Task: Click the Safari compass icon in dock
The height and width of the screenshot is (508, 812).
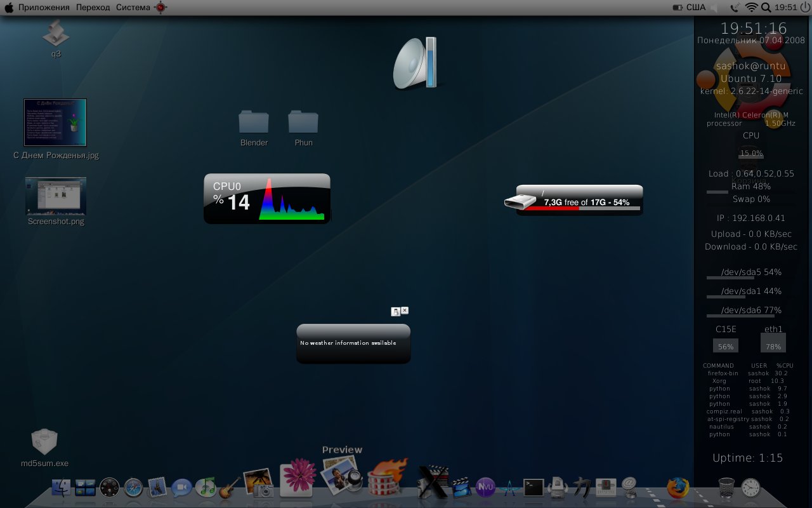Action: coord(133,488)
